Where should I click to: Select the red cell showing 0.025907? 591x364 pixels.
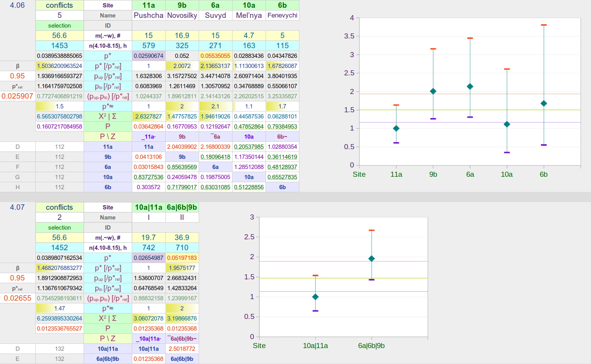[17, 96]
